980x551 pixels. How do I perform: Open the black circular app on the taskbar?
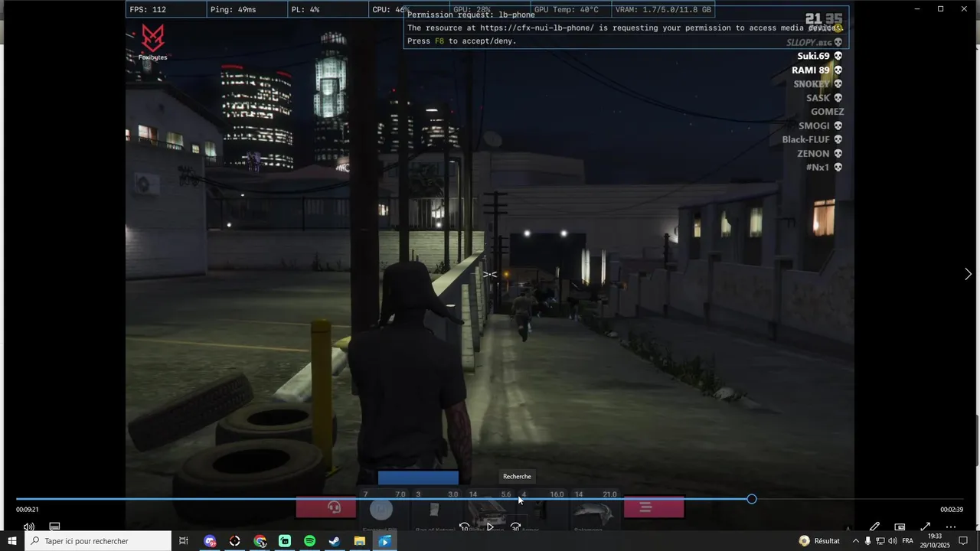pos(235,541)
